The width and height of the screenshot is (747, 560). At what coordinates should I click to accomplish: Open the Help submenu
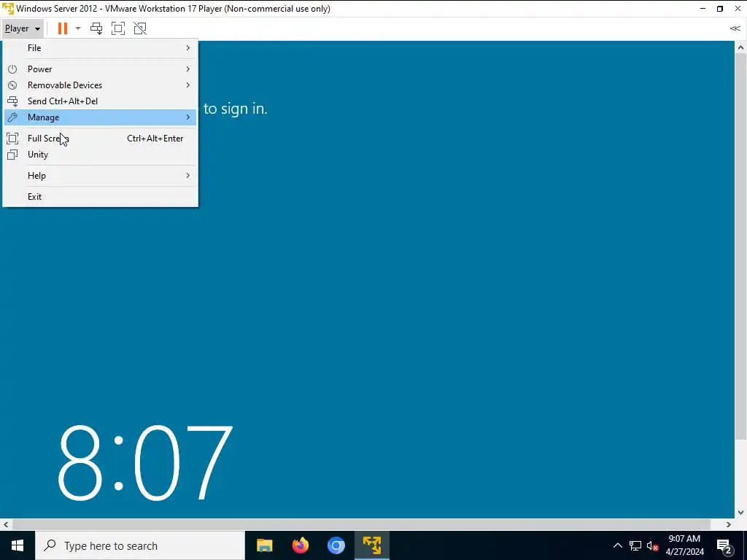(100, 176)
